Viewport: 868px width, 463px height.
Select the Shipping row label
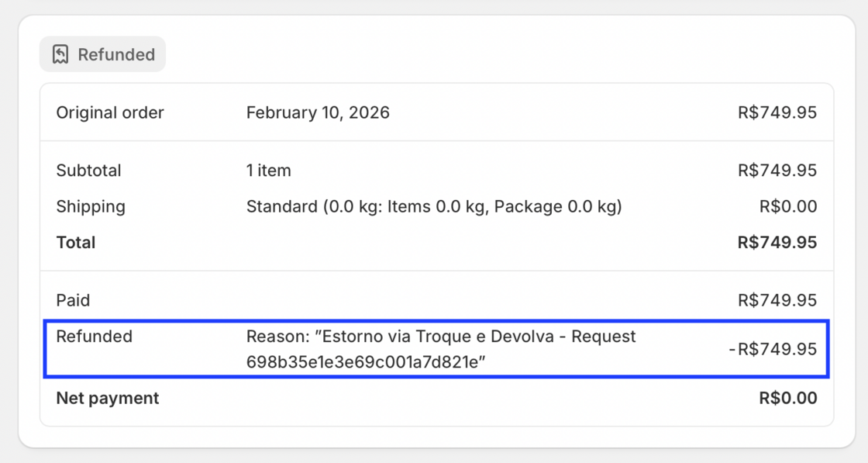pyautogui.click(x=91, y=206)
